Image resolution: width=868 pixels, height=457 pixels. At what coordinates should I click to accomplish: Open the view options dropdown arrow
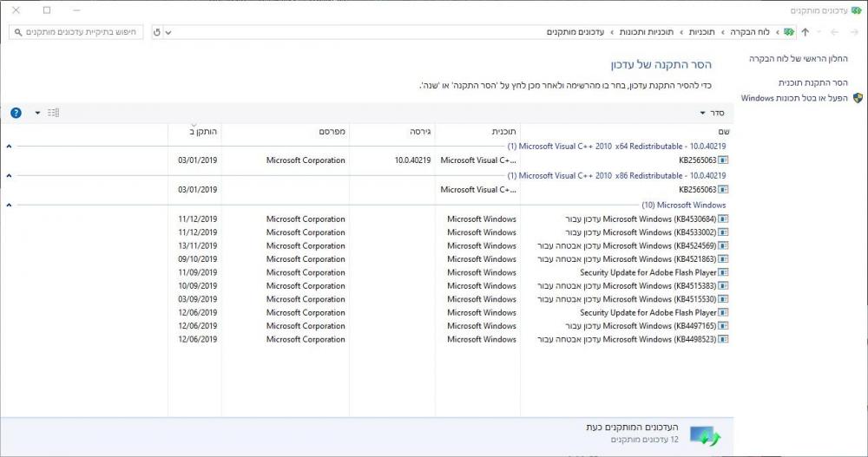37,113
